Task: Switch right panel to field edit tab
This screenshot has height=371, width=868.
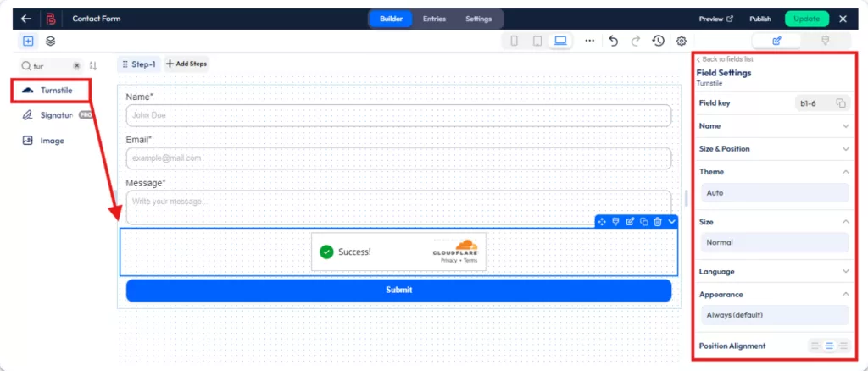Action: point(776,41)
